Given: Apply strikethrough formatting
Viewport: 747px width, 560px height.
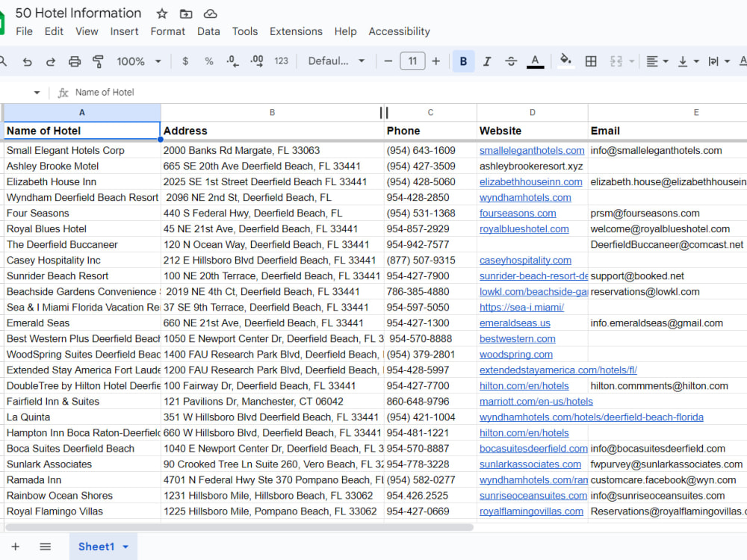Looking at the screenshot, I should click(x=512, y=60).
